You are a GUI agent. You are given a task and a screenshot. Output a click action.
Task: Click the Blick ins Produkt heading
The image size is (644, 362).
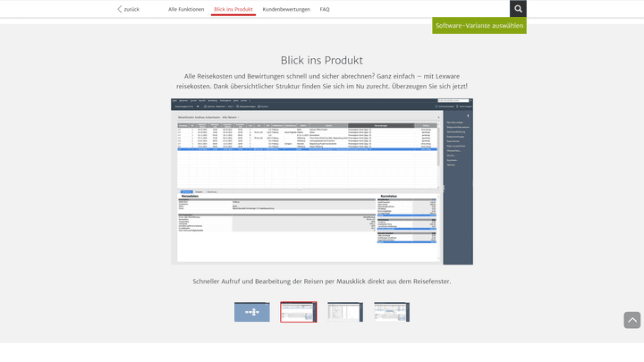(322, 60)
